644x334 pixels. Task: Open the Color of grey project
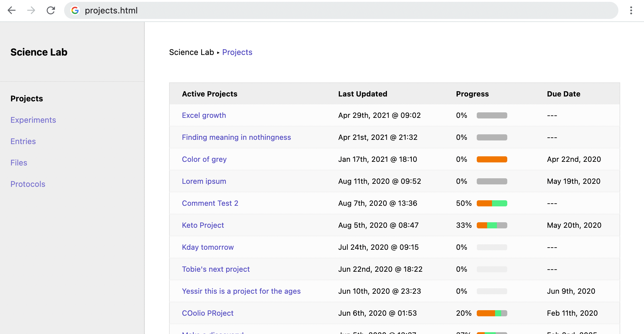(x=204, y=159)
